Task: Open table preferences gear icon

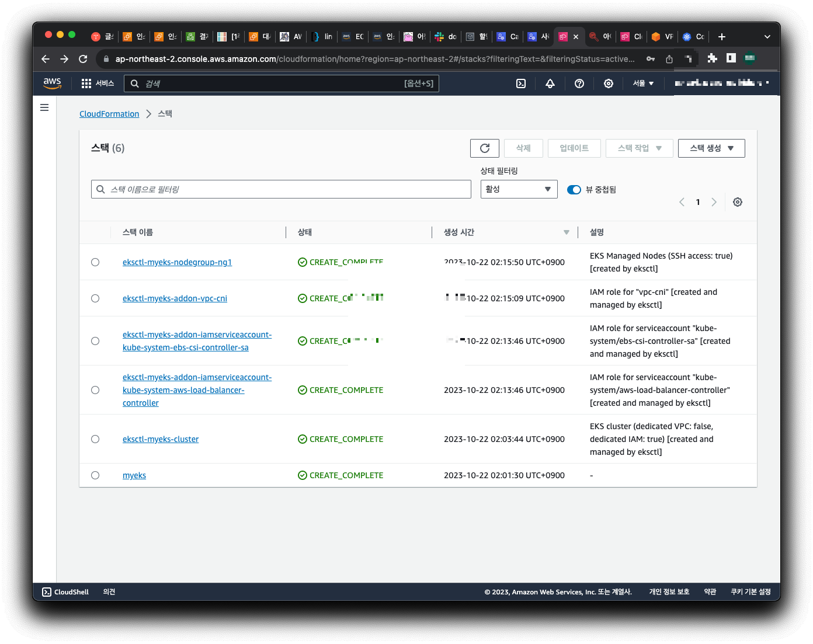Action: click(x=738, y=202)
